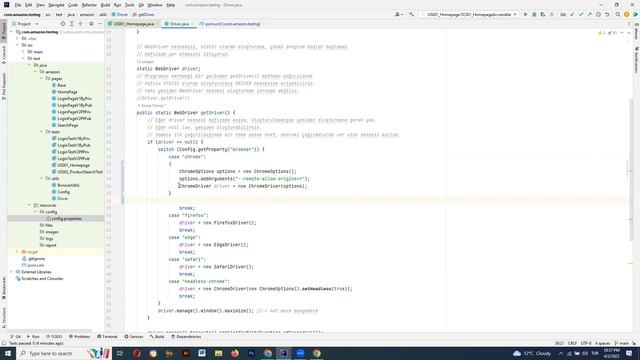
Task: Open the Notifications sidebar panel
Action: [x=636, y=60]
